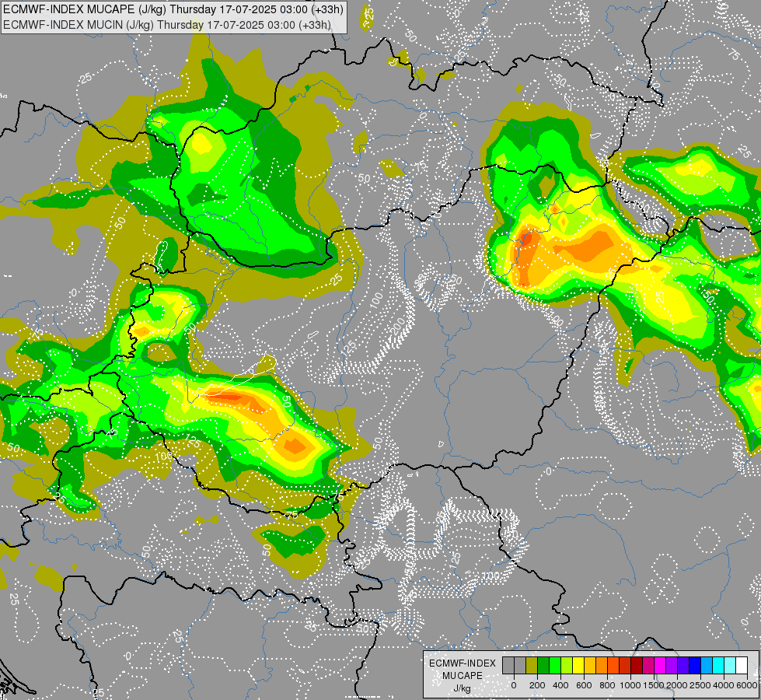Screen dimensions: 761x700
Task: Click the legend tick value 600
Action: click(x=584, y=685)
